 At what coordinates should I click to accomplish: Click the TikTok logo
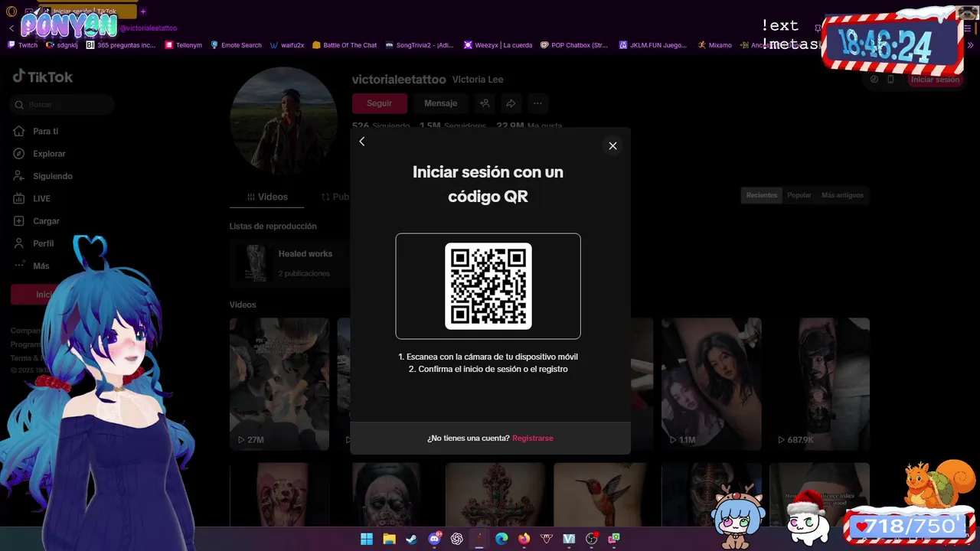[x=43, y=77]
